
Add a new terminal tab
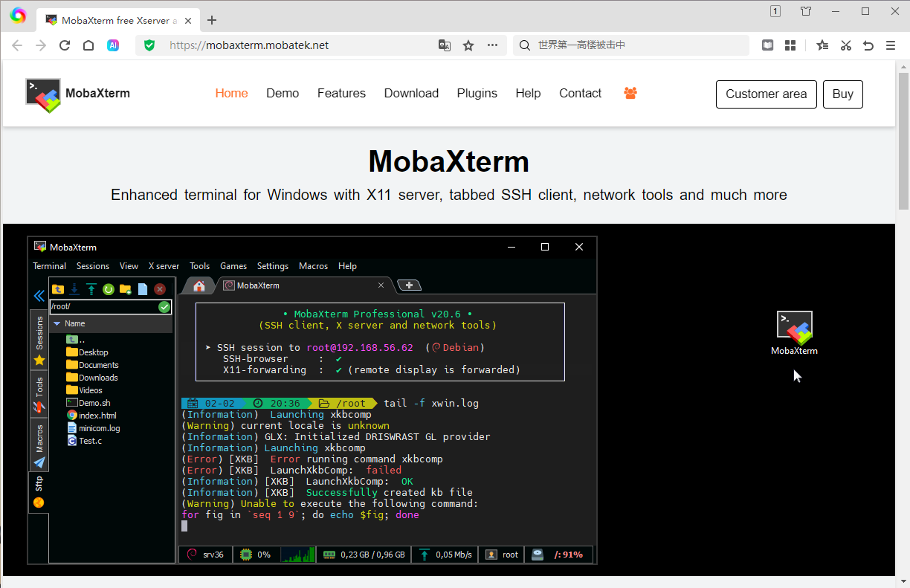[x=410, y=285]
